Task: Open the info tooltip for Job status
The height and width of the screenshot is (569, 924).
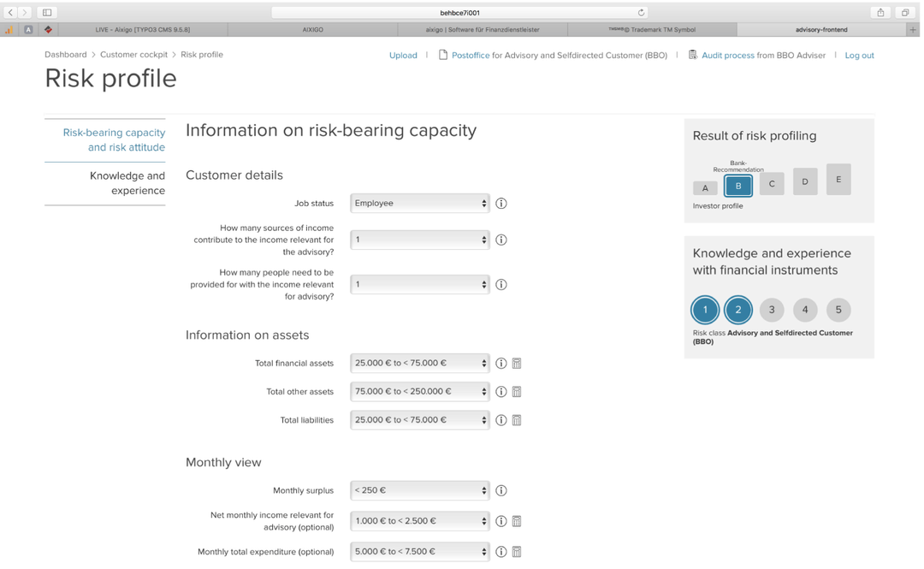Action: tap(500, 203)
